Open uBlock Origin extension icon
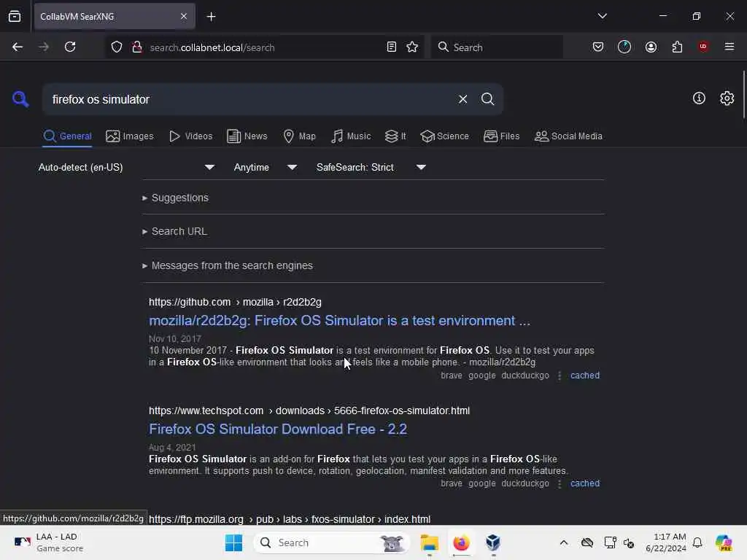747x560 pixels. click(x=703, y=47)
